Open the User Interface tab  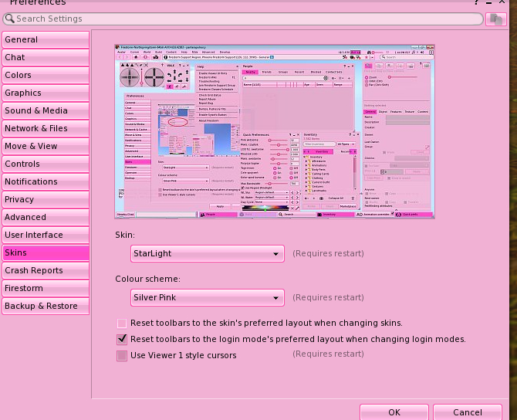[x=45, y=235]
